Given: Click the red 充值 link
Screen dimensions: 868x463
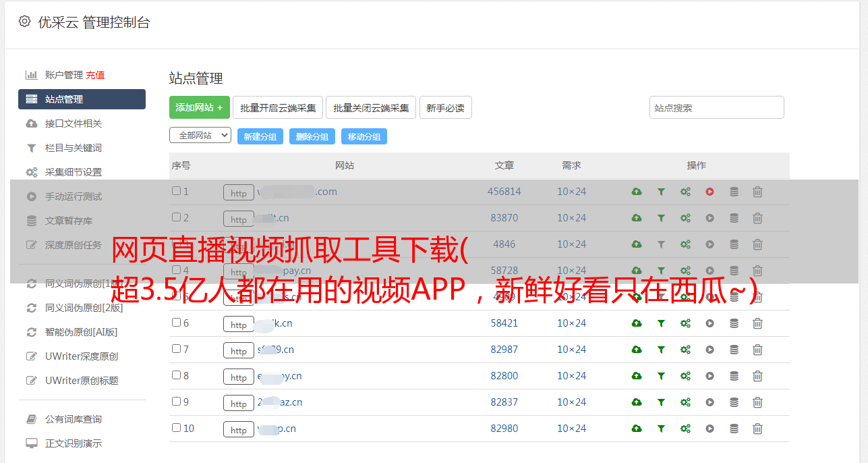Looking at the screenshot, I should pos(95,75).
